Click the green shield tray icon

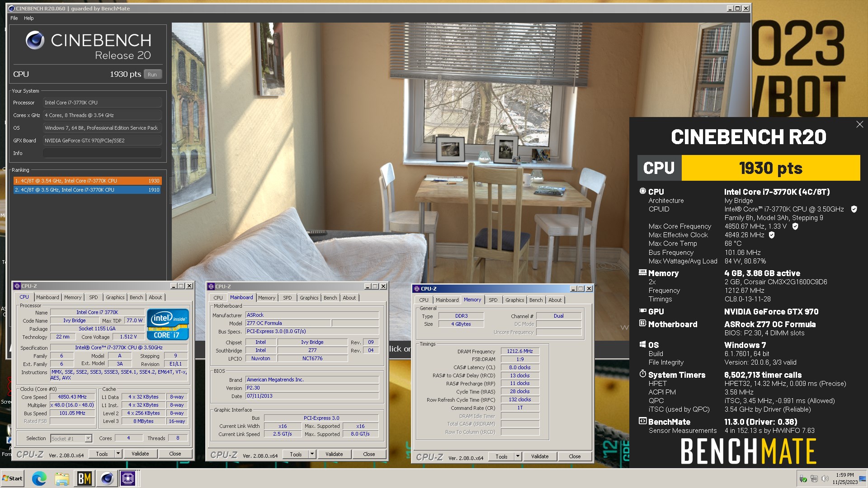(x=803, y=479)
